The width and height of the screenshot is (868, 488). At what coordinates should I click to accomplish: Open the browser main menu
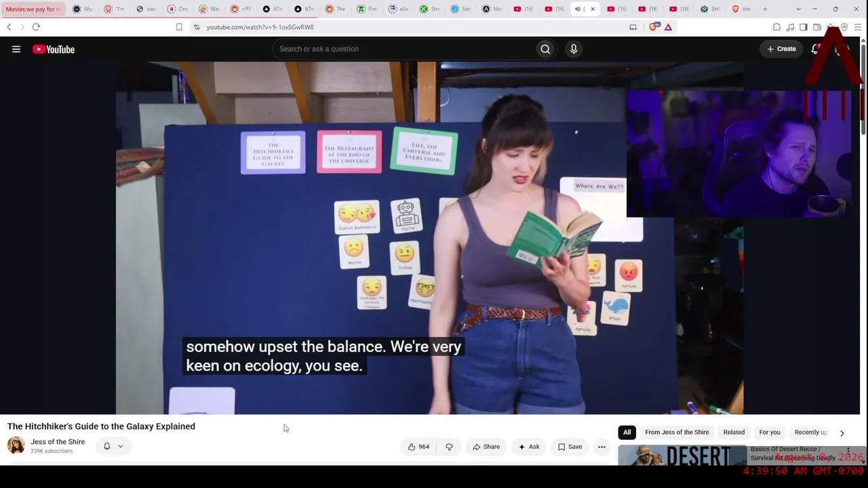(858, 27)
